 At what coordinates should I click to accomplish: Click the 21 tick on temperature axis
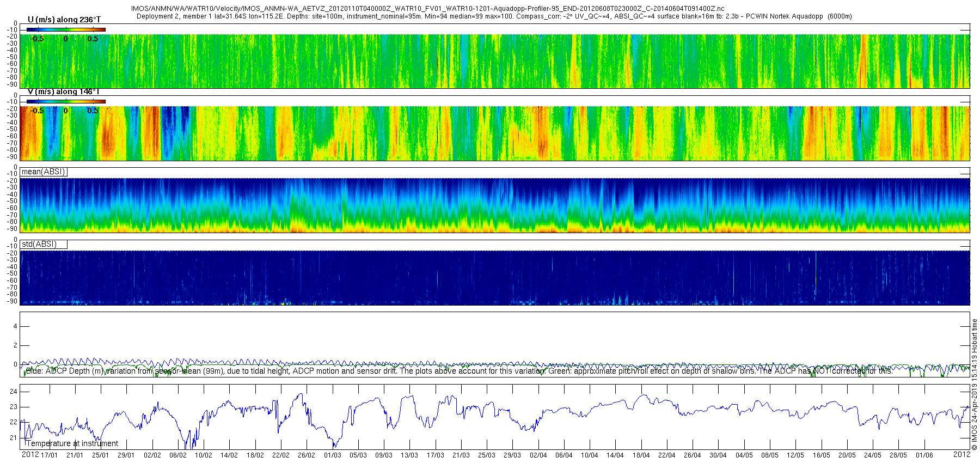(x=14, y=437)
